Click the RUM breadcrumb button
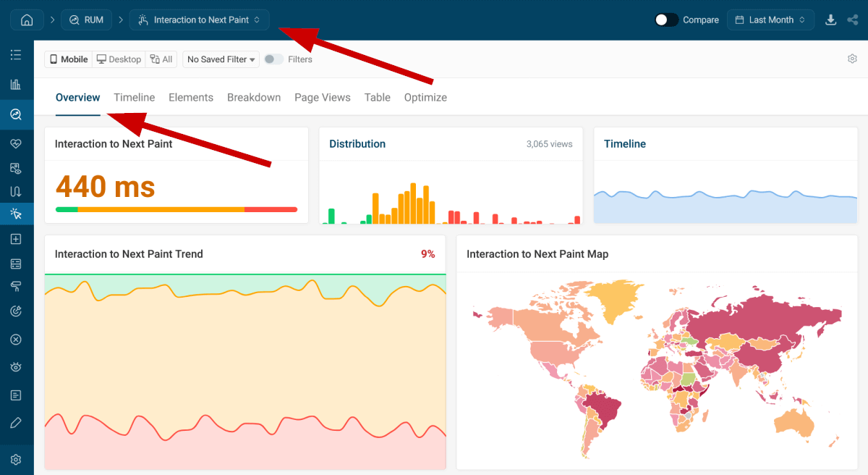The image size is (868, 475). [86, 20]
